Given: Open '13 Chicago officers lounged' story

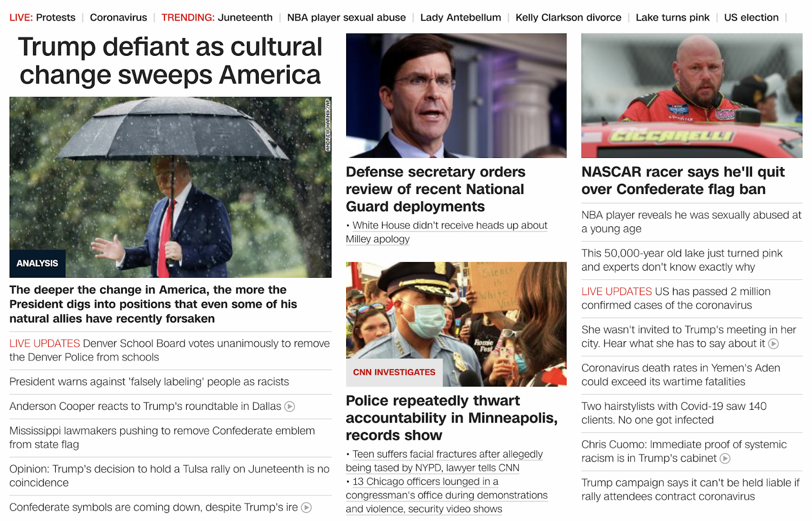Looking at the screenshot, I should click(447, 495).
